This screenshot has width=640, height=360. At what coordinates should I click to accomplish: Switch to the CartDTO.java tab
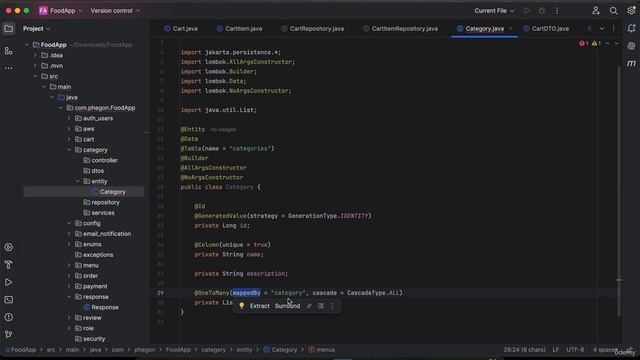(x=546, y=29)
